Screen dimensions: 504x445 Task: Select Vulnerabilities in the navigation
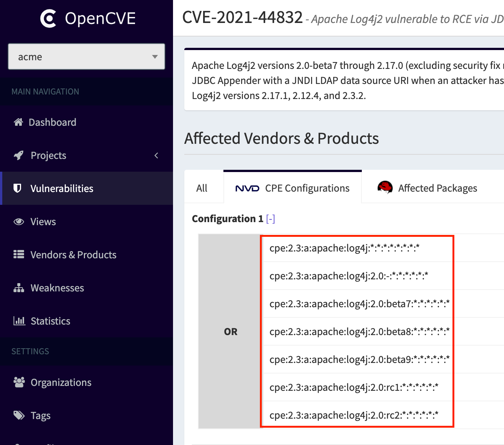click(x=87, y=188)
